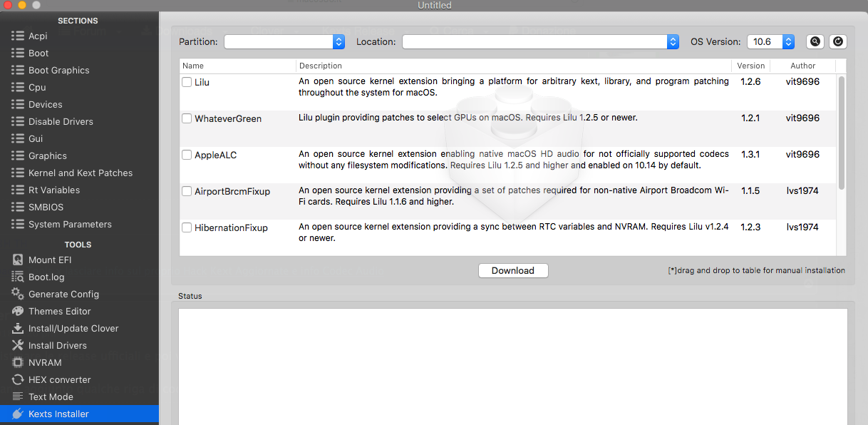Select the Kexts Installer tool label
Viewport: 868px width, 425px height.
(58, 414)
